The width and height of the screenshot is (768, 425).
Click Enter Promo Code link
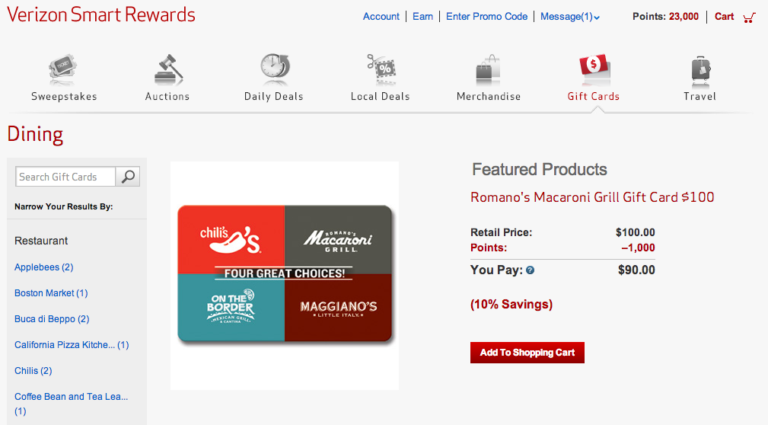pyautogui.click(x=486, y=17)
